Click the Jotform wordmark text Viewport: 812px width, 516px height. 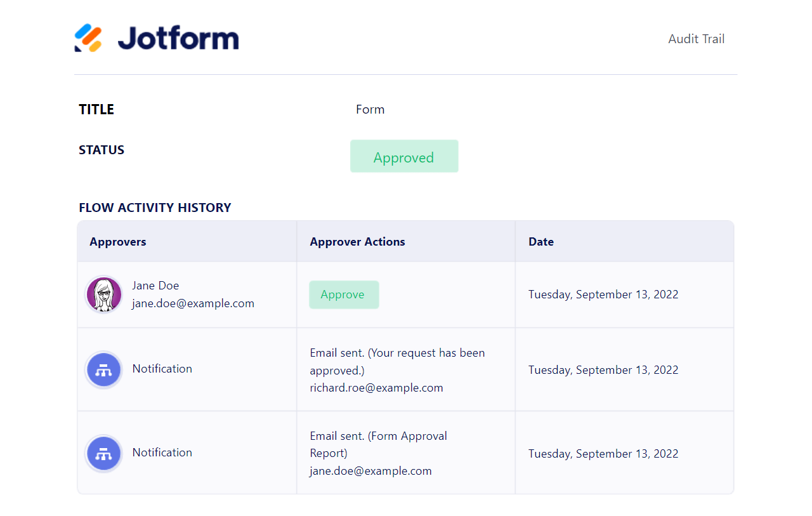coord(178,39)
